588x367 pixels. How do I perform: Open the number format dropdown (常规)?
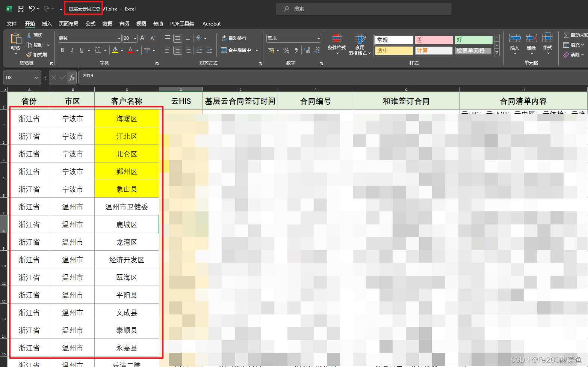[x=319, y=38]
